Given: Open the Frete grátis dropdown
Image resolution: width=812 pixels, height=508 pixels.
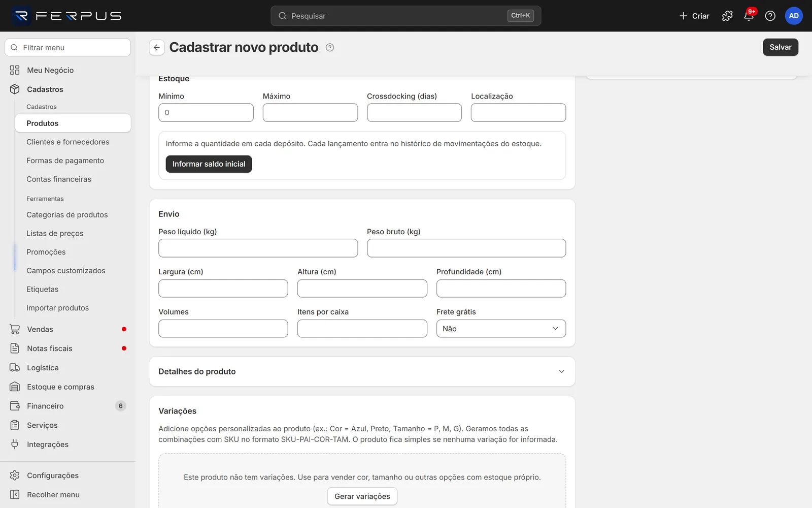Looking at the screenshot, I should tap(501, 329).
